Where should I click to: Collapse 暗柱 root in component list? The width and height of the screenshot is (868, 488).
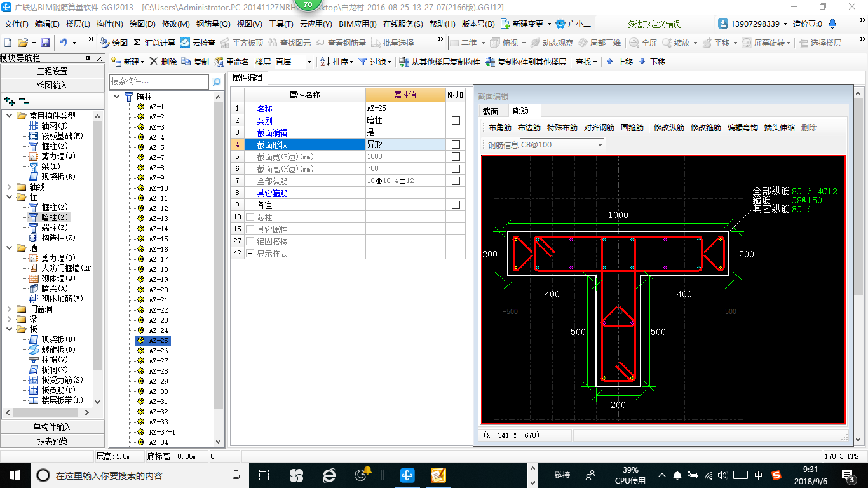[116, 97]
